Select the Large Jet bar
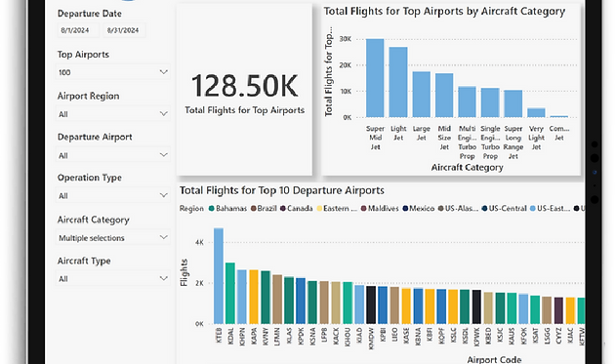Screen dimensions: 615x364 tap(422, 95)
